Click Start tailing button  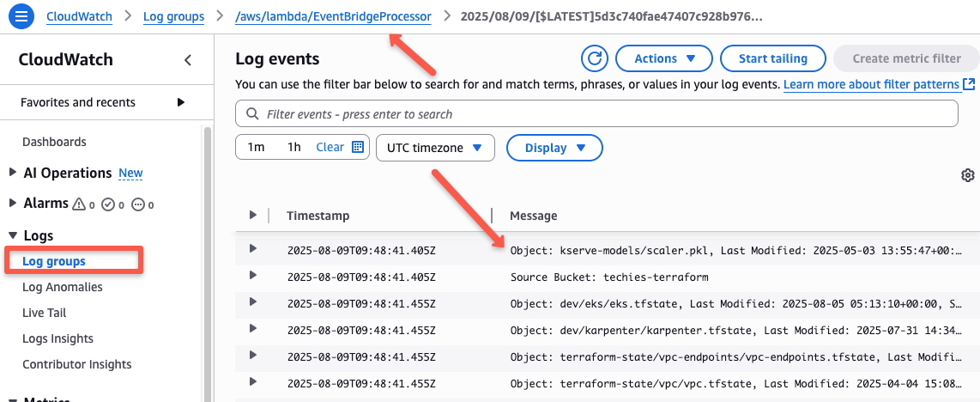pos(773,58)
